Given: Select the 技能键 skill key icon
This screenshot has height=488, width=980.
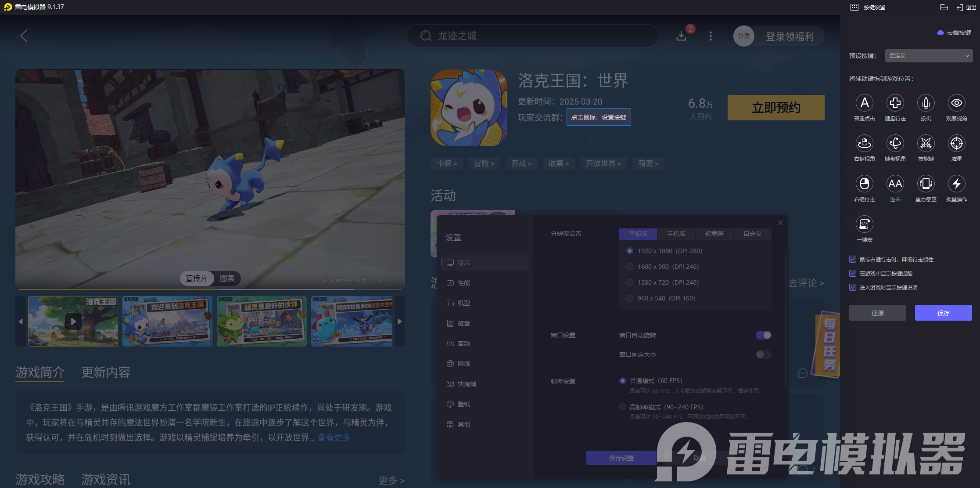Looking at the screenshot, I should [x=926, y=144].
